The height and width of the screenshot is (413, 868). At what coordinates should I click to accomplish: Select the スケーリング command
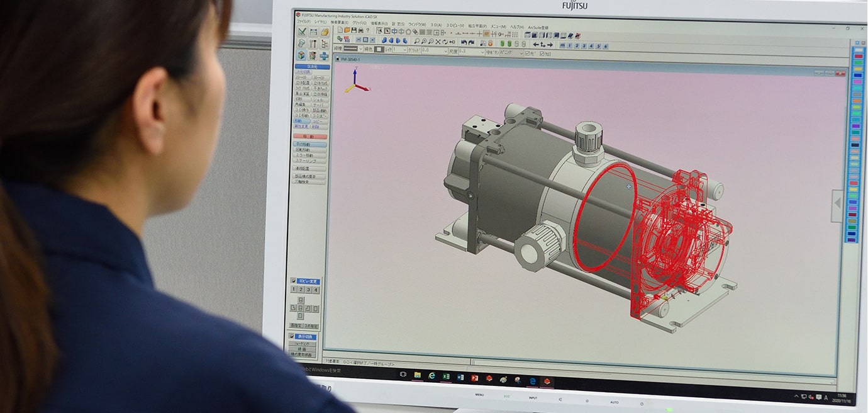311,161
